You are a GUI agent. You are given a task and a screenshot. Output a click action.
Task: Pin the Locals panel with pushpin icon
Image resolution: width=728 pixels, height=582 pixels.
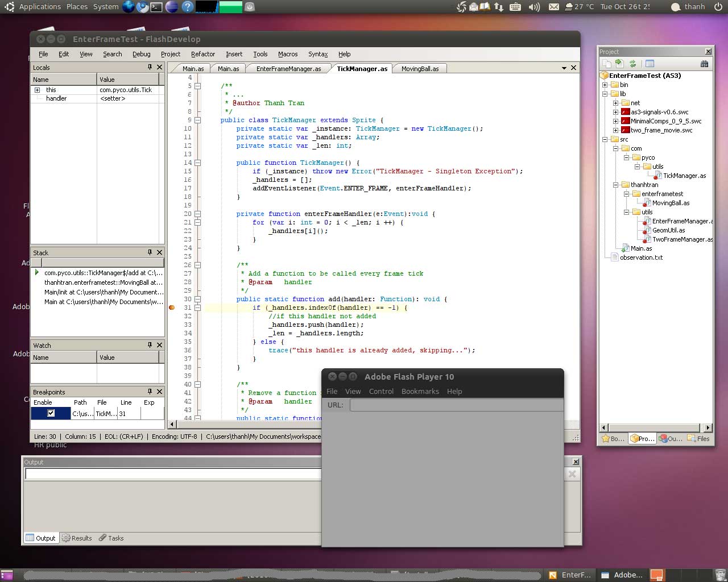coord(150,67)
